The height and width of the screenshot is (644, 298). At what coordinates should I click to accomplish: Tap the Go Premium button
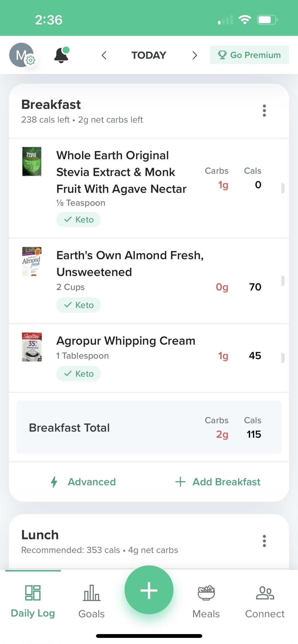[249, 55]
